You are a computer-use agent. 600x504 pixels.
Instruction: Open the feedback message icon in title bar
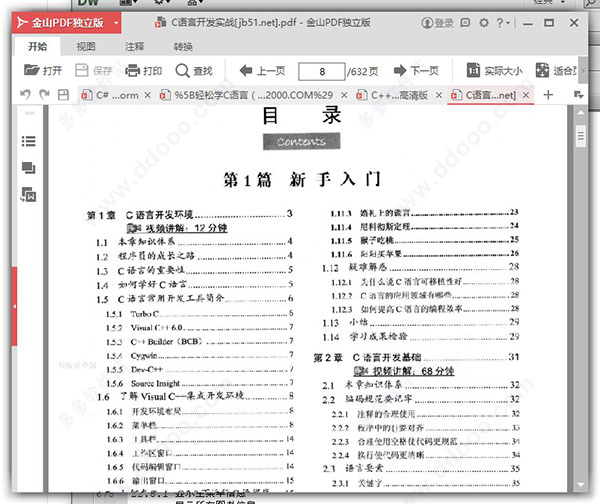pos(465,23)
